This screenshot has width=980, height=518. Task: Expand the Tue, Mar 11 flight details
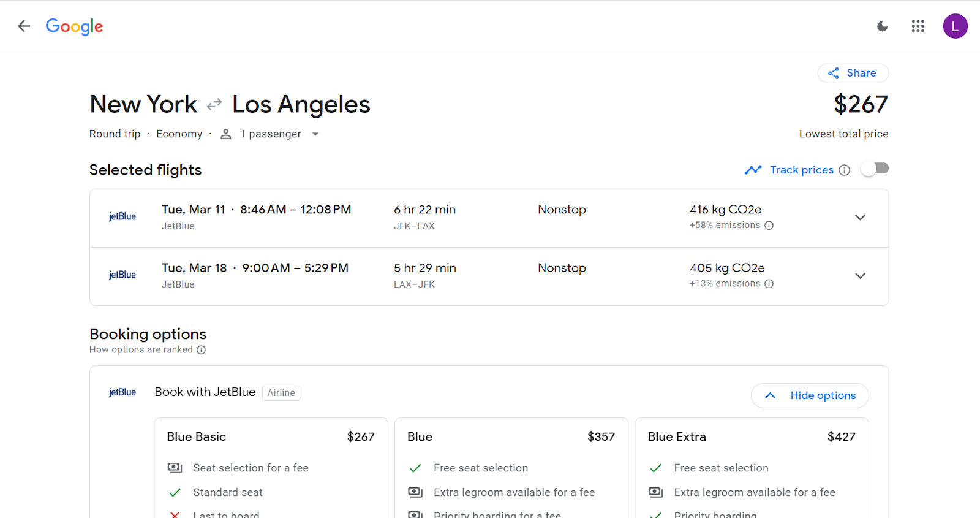click(860, 218)
